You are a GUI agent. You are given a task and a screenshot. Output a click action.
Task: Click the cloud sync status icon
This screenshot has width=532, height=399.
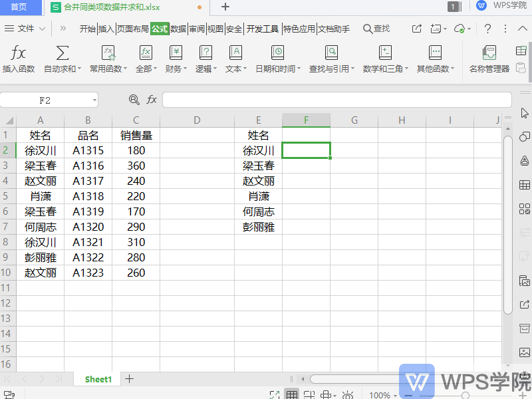460,29
